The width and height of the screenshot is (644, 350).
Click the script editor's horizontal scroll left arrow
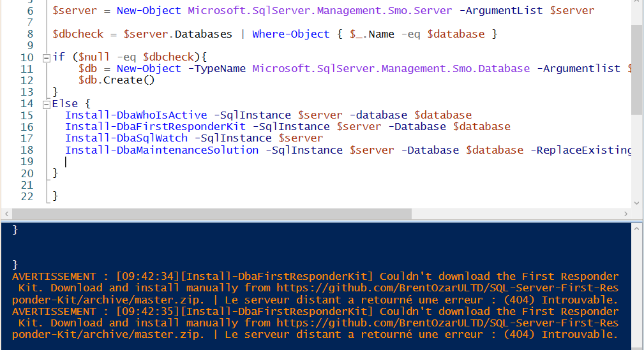tap(8, 214)
